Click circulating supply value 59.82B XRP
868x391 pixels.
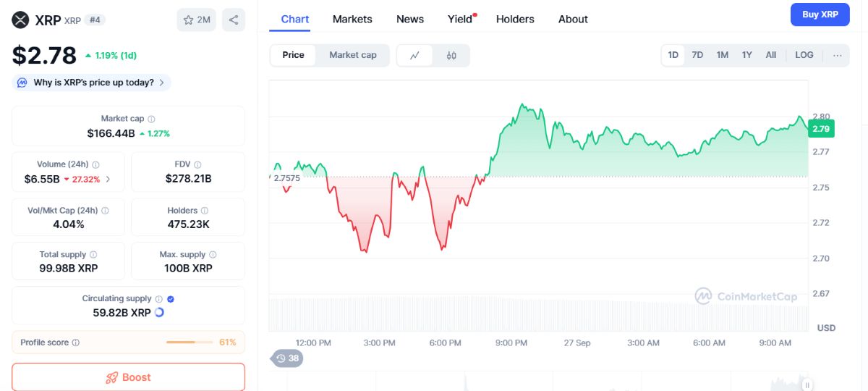tap(122, 312)
